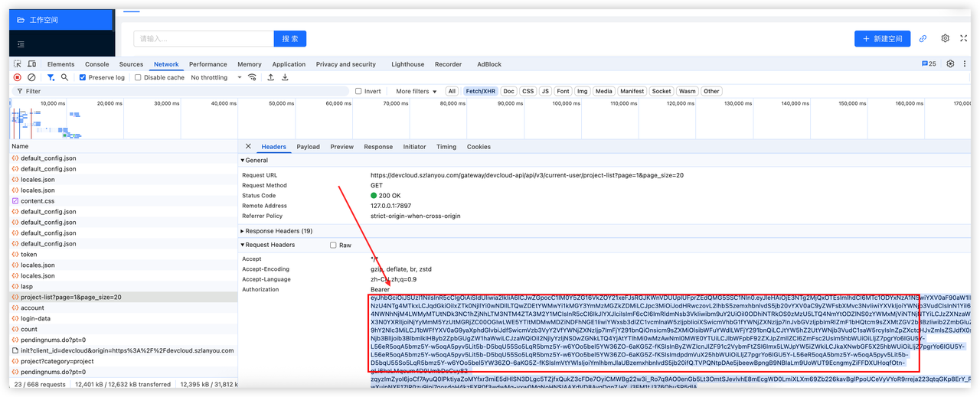The image size is (980, 397).
Task: Click the 搜索 search button
Action: point(290,38)
